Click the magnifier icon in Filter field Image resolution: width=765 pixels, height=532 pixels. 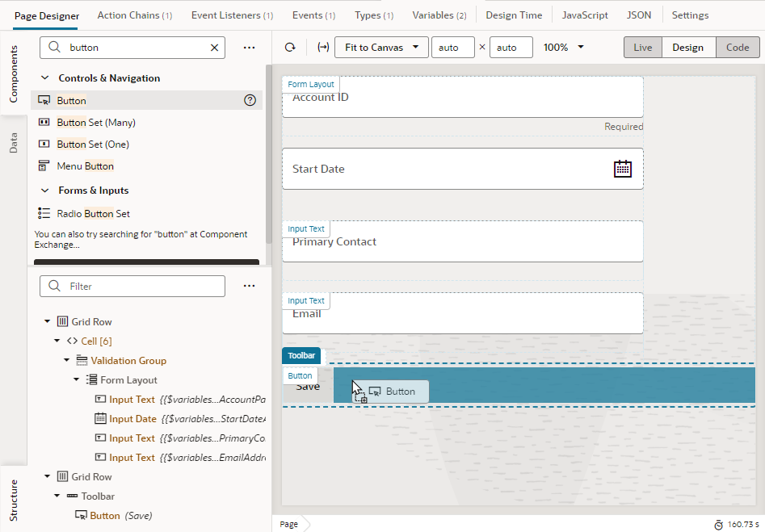click(55, 286)
